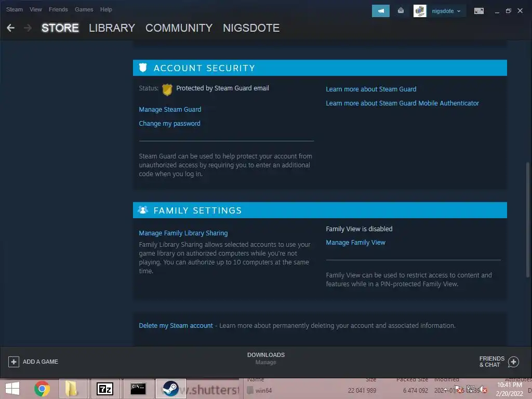The image size is (532, 399).
Task: Click the ADD A GAME label
Action: tap(41, 362)
